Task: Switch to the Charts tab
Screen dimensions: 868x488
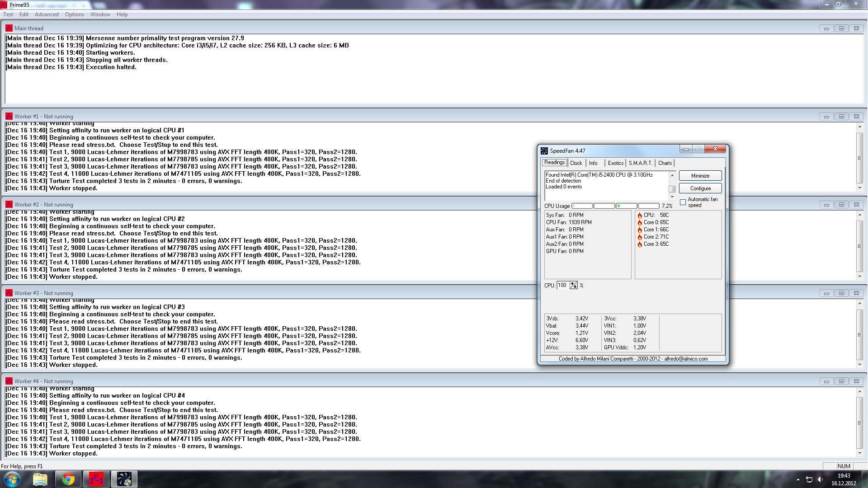Action: [665, 163]
